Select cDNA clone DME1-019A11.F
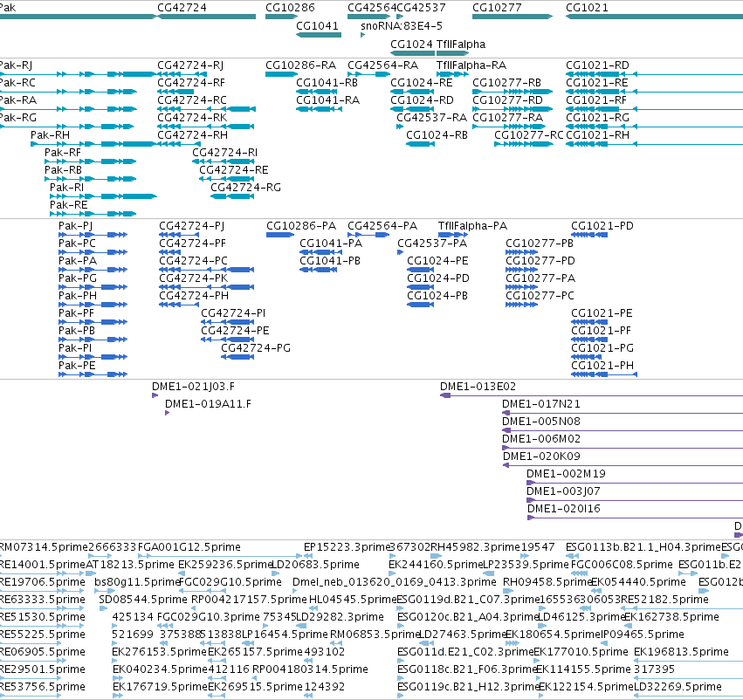Image resolution: width=743 pixels, height=700 pixels. pyautogui.click(x=168, y=413)
